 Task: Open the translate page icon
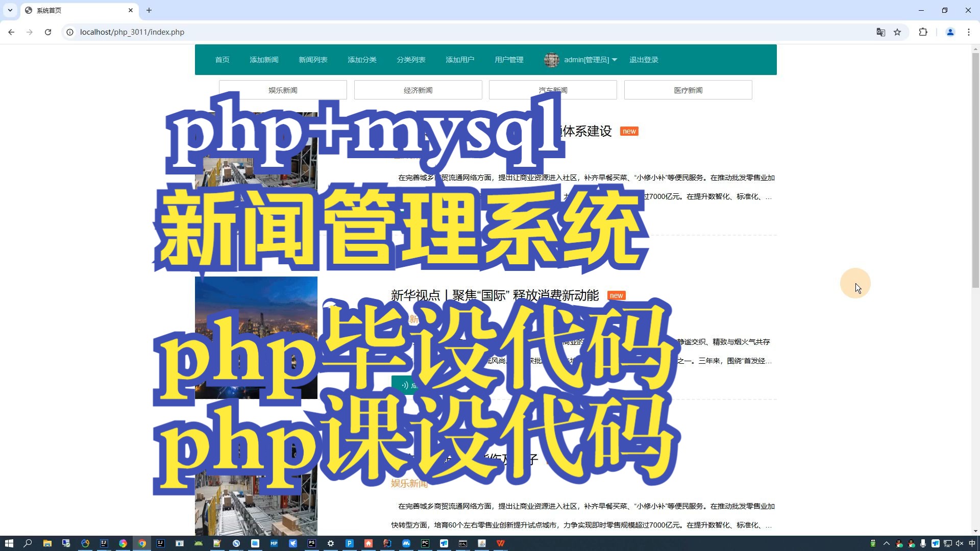[880, 32]
